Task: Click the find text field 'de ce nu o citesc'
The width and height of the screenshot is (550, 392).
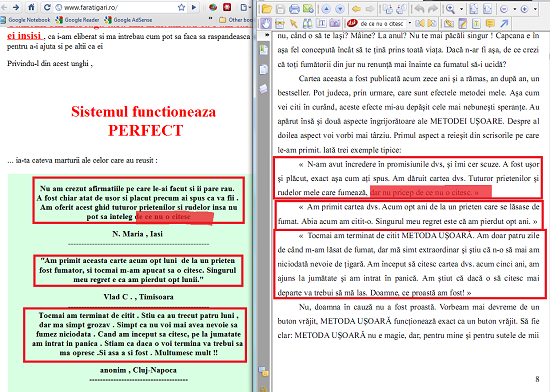Action: pos(382,23)
